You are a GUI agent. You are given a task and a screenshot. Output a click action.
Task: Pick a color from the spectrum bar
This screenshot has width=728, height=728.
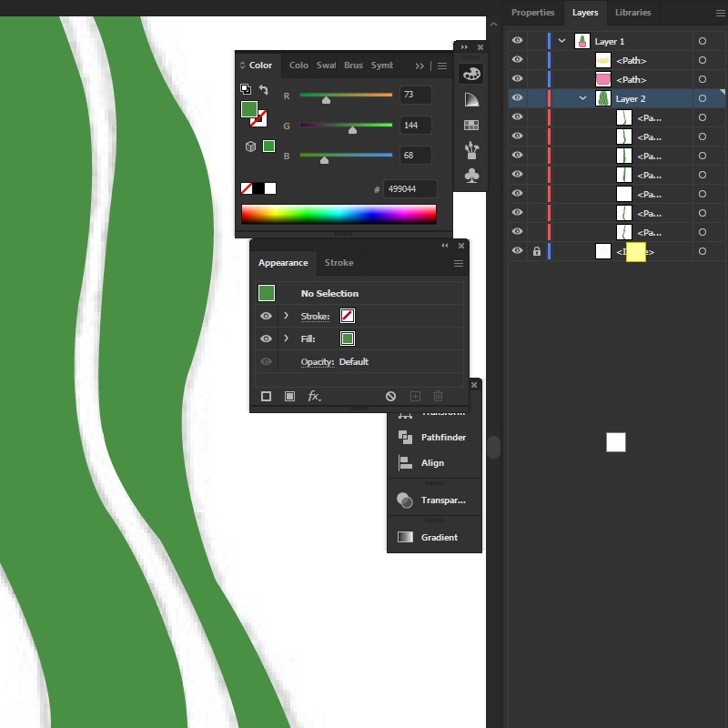click(339, 214)
